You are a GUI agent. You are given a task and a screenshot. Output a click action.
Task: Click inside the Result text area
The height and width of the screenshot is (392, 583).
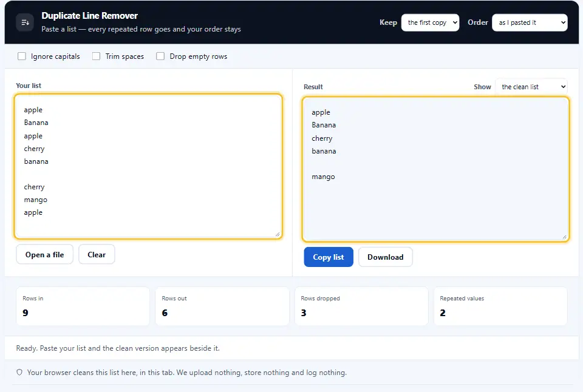pyautogui.click(x=436, y=169)
